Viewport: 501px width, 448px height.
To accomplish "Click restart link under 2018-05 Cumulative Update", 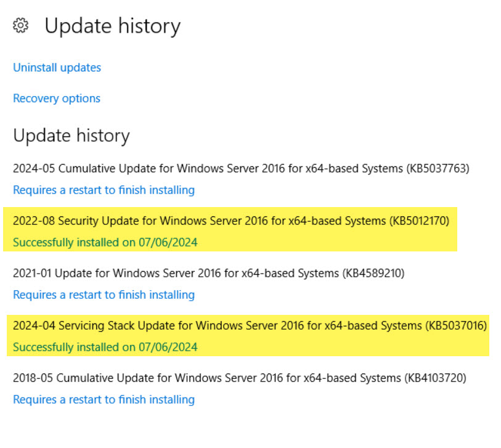I will tap(104, 399).
